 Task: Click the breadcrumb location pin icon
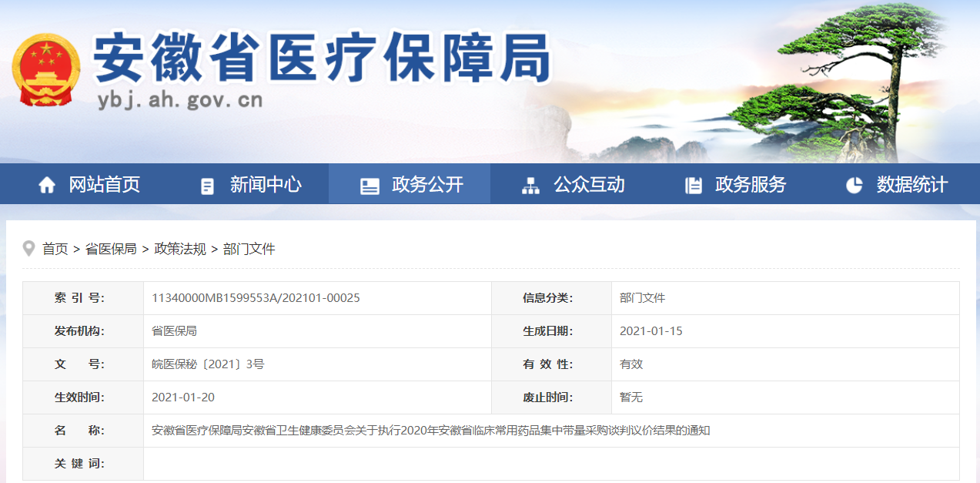coord(29,249)
